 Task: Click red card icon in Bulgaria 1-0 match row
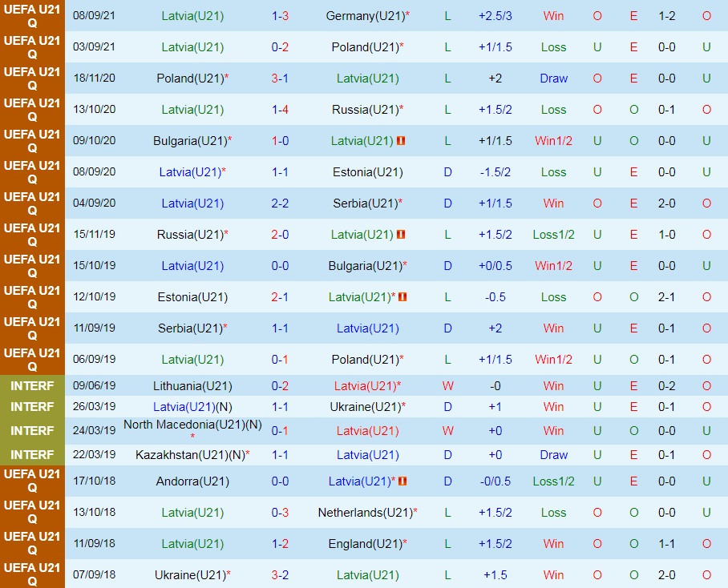[401, 141]
